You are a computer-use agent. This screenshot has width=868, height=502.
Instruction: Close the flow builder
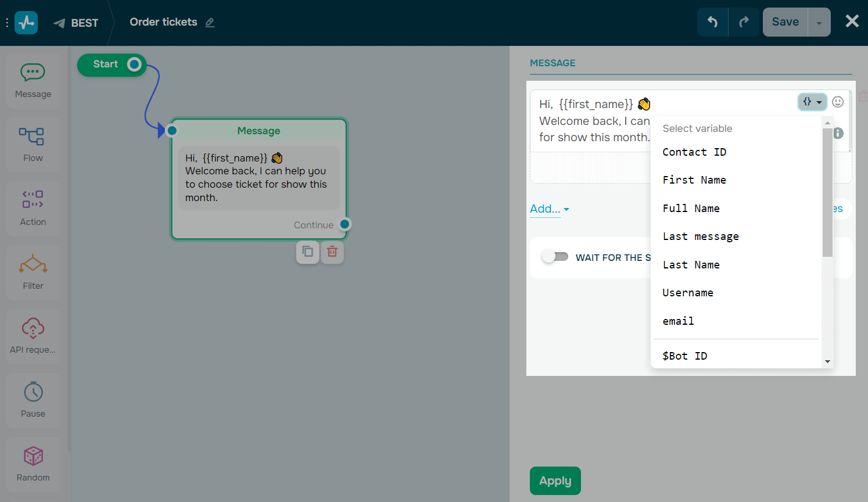pyautogui.click(x=852, y=21)
